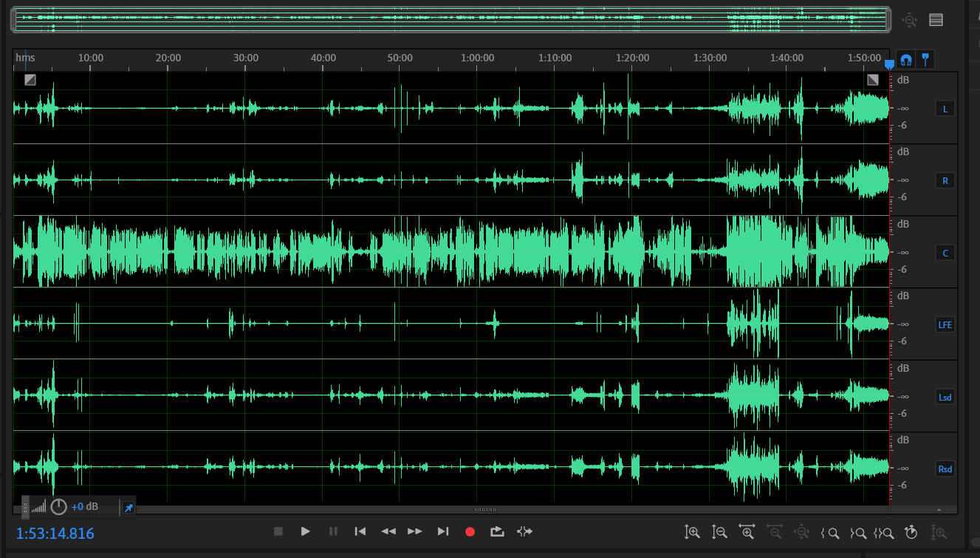This screenshot has height=558, width=980.
Task: Click Zoom Out Full icon beside overview navigator
Action: pos(910,20)
